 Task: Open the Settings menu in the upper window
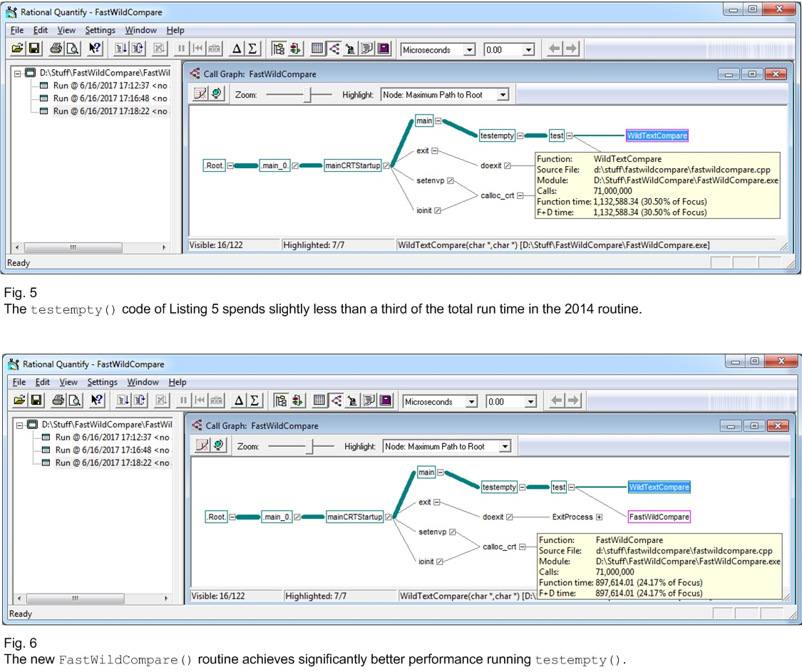pos(100,30)
